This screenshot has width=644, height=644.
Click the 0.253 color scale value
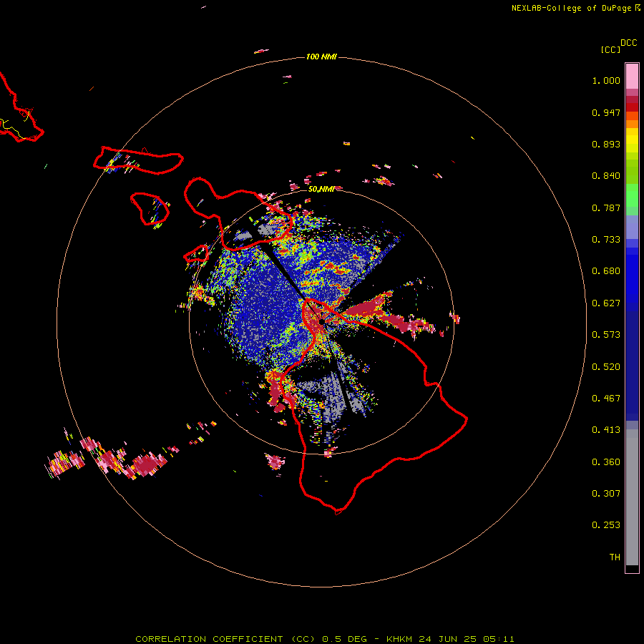[x=606, y=525]
